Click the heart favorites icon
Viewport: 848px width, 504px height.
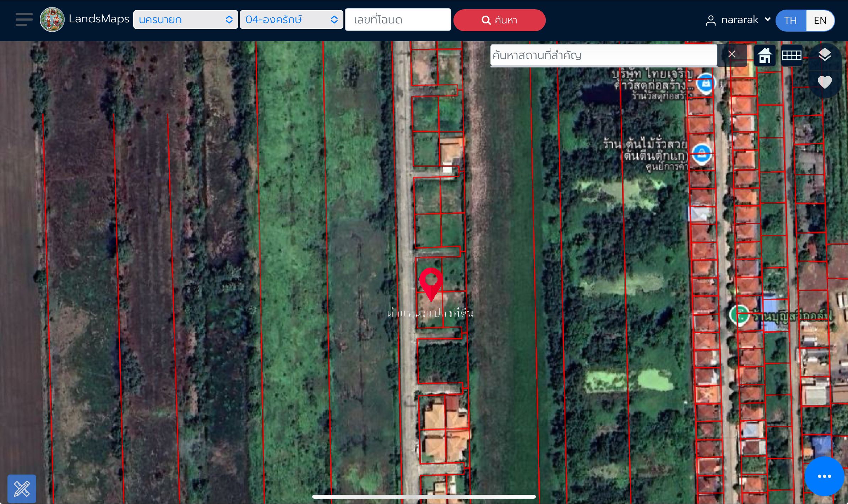(825, 82)
